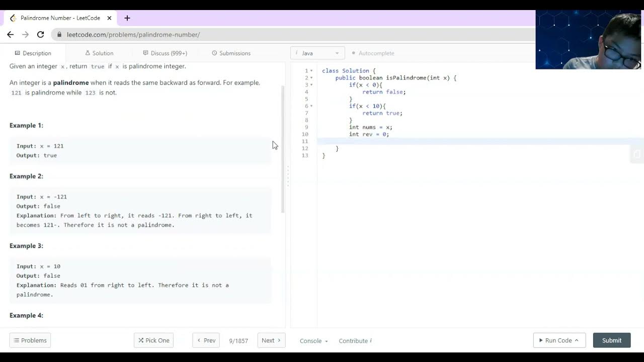This screenshot has width=644, height=362.
Task: Click the 9/1857 problem counter
Action: click(x=238, y=341)
